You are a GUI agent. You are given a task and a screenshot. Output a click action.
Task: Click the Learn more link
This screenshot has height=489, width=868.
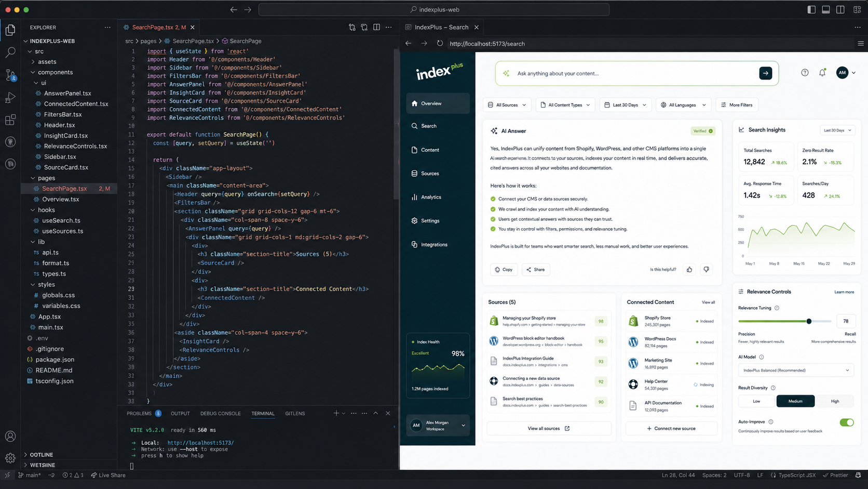pyautogui.click(x=844, y=292)
